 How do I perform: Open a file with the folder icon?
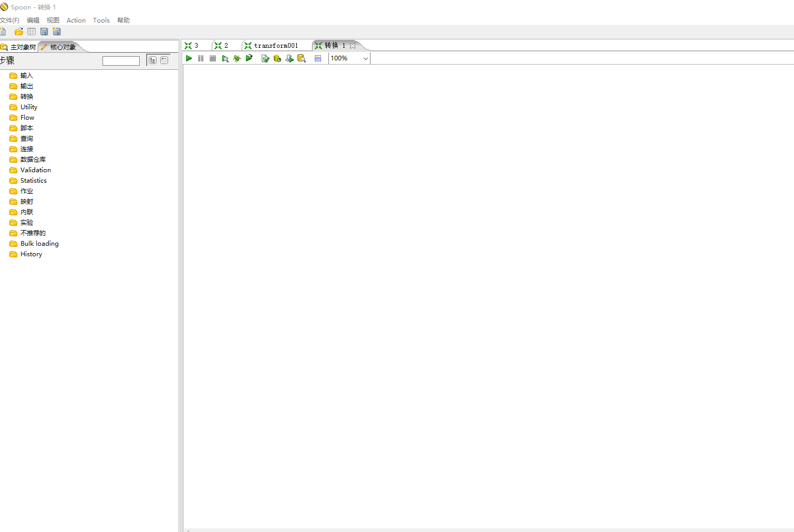pos(19,32)
